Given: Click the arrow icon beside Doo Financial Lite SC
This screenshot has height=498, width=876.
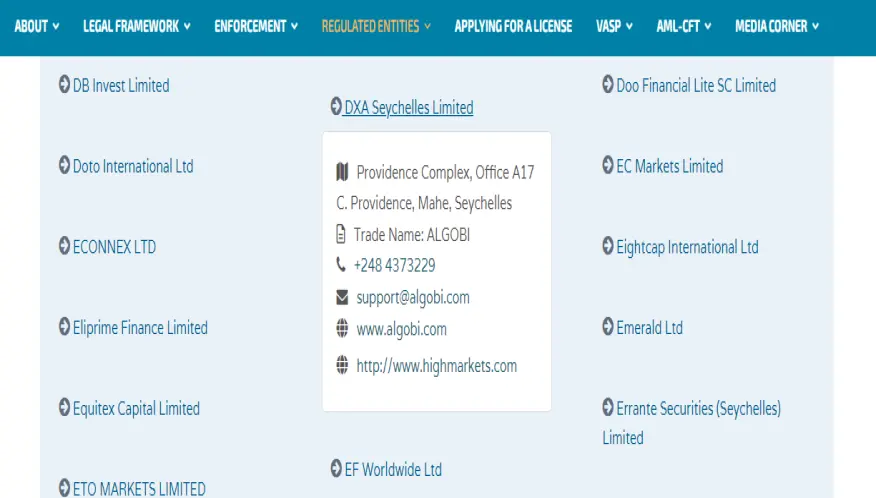Looking at the screenshot, I should click(608, 84).
